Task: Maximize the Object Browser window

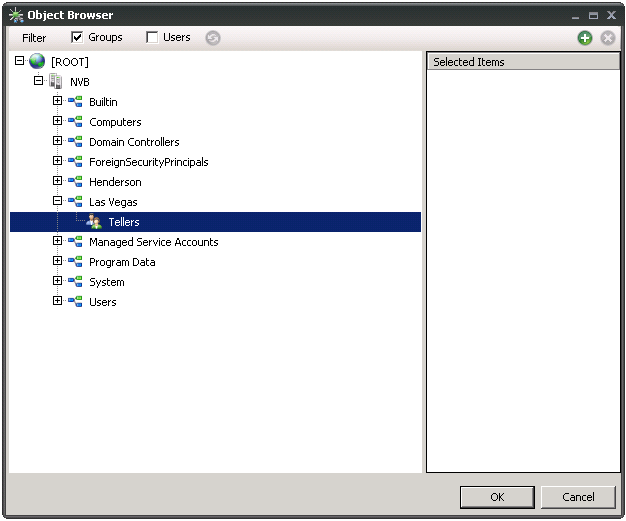Action: pyautogui.click(x=593, y=16)
